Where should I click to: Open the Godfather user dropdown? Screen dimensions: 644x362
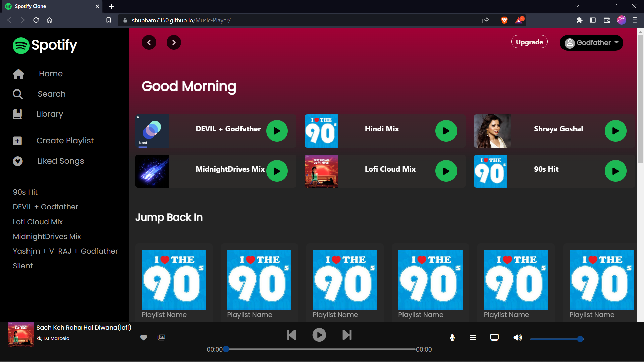tap(591, 43)
